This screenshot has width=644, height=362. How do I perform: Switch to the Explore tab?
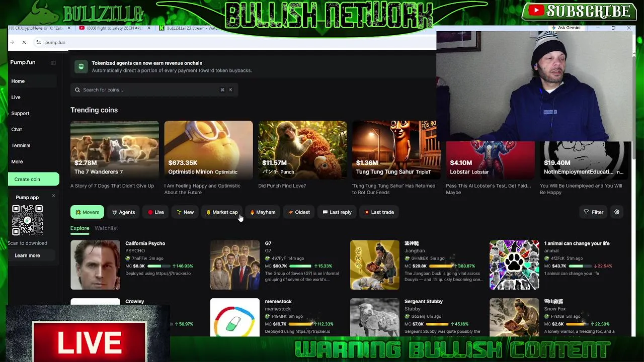pos(79,228)
